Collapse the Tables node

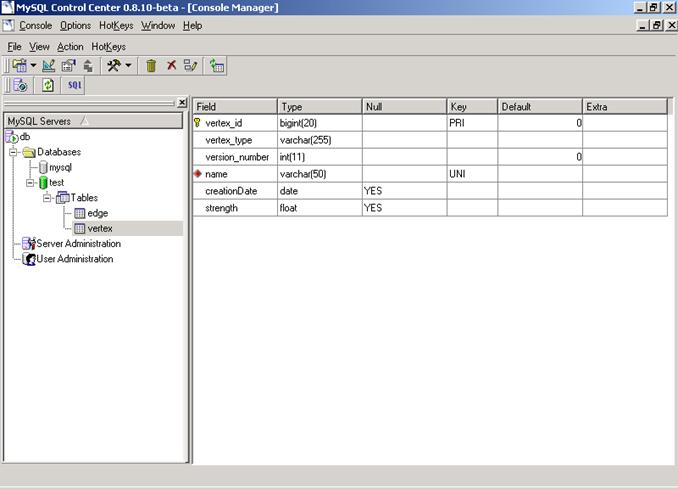coord(47,198)
